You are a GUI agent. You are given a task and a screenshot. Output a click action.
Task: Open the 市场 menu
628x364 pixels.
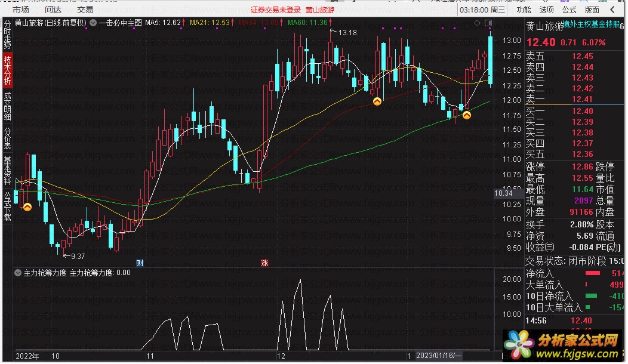[20, 10]
